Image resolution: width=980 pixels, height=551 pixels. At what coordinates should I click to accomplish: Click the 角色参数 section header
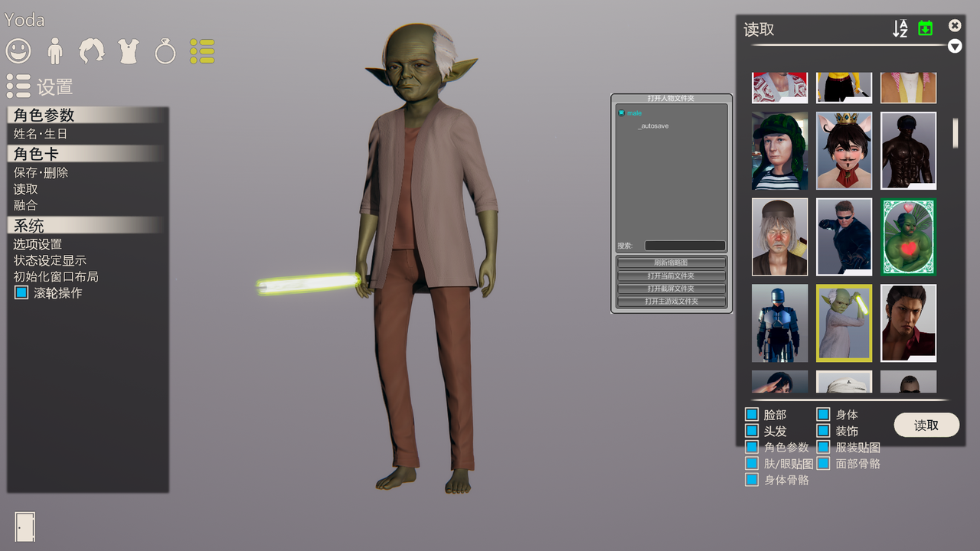pyautogui.click(x=86, y=115)
